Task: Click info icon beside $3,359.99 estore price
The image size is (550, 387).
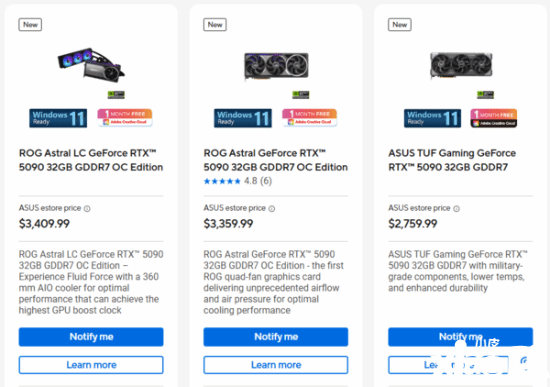Action: coord(271,208)
